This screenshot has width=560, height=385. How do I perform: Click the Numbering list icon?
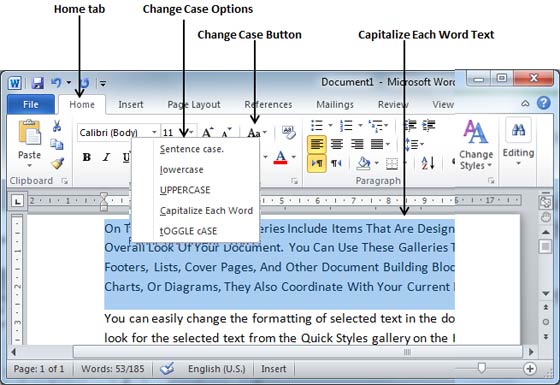pyautogui.click(x=346, y=125)
